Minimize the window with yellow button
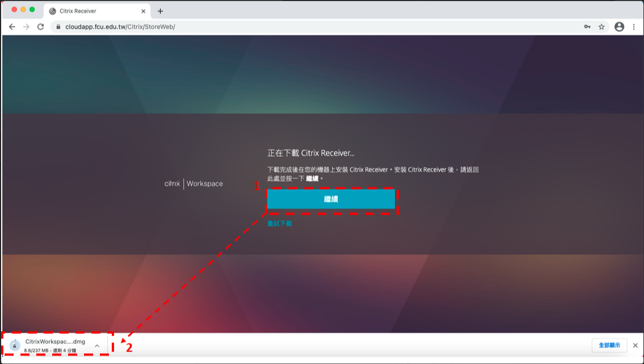Viewport: 644px width, 364px height. click(x=23, y=10)
